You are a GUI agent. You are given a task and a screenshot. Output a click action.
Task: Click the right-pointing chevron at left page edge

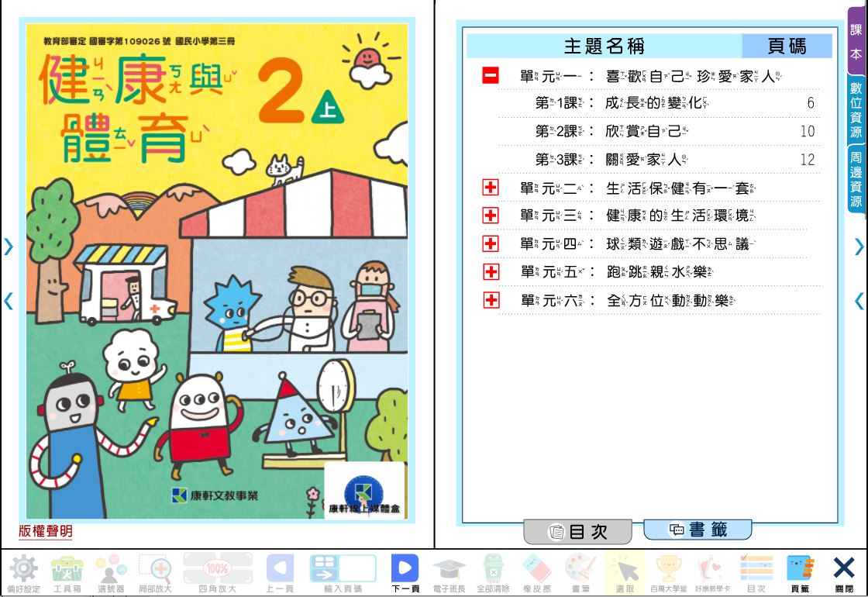point(9,246)
